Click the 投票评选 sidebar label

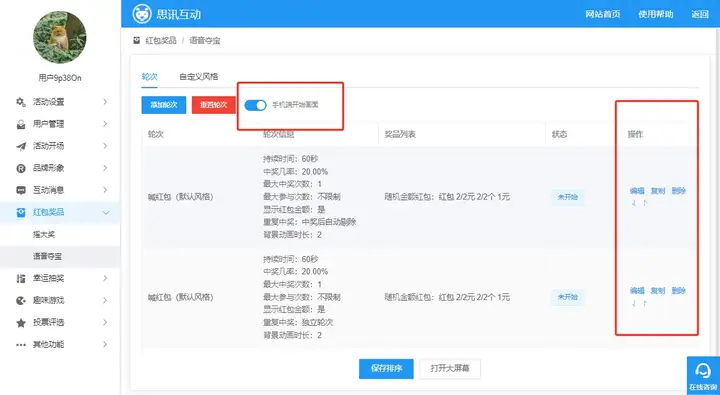pyautogui.click(x=48, y=322)
